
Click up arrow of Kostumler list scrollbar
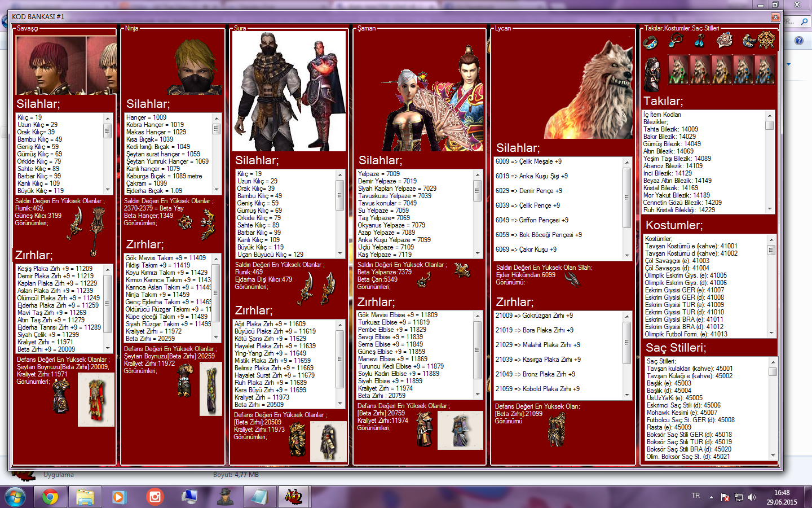(772, 240)
